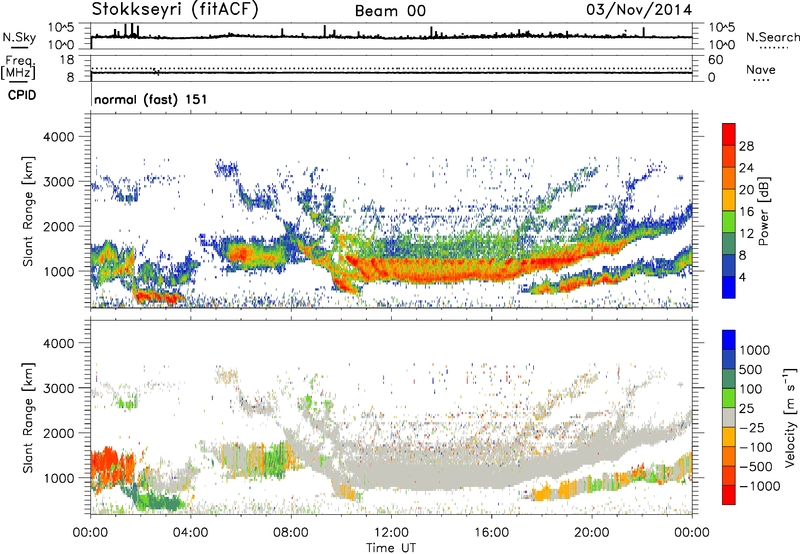Click the red-orange velocity patch near 00:00

[111, 465]
